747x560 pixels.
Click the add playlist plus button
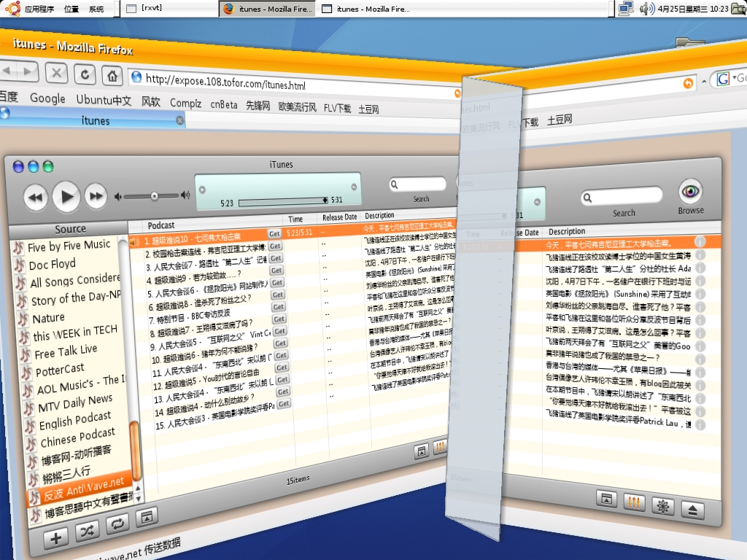pos(55,538)
